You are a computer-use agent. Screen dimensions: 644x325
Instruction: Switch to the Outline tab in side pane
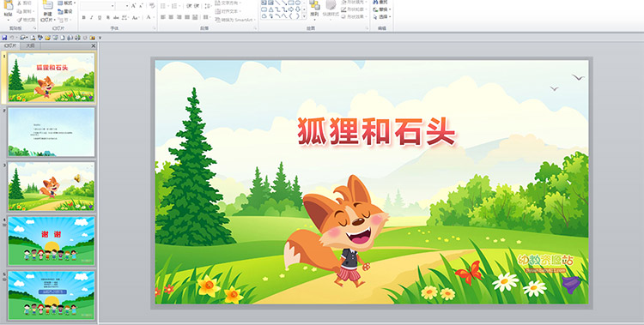click(x=30, y=46)
